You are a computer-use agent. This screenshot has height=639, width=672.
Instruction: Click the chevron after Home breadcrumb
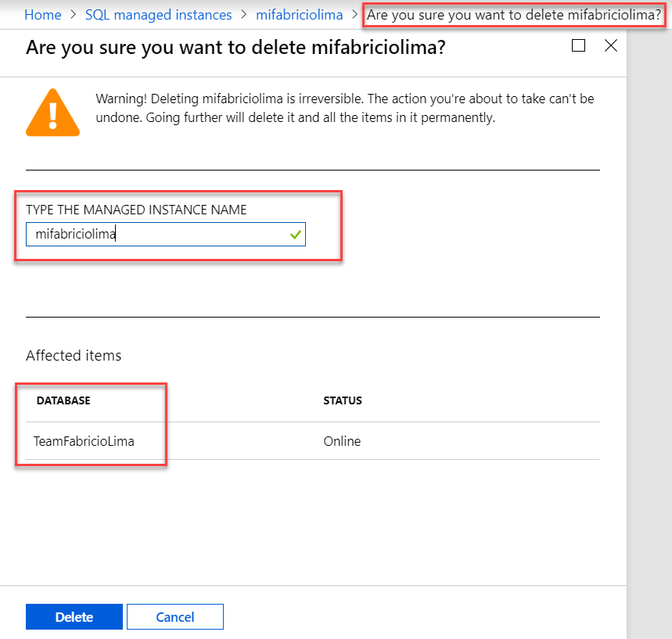coord(74,16)
